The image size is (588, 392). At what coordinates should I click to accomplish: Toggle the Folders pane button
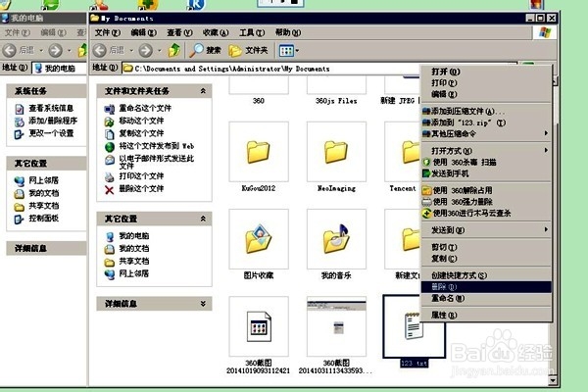(x=248, y=50)
